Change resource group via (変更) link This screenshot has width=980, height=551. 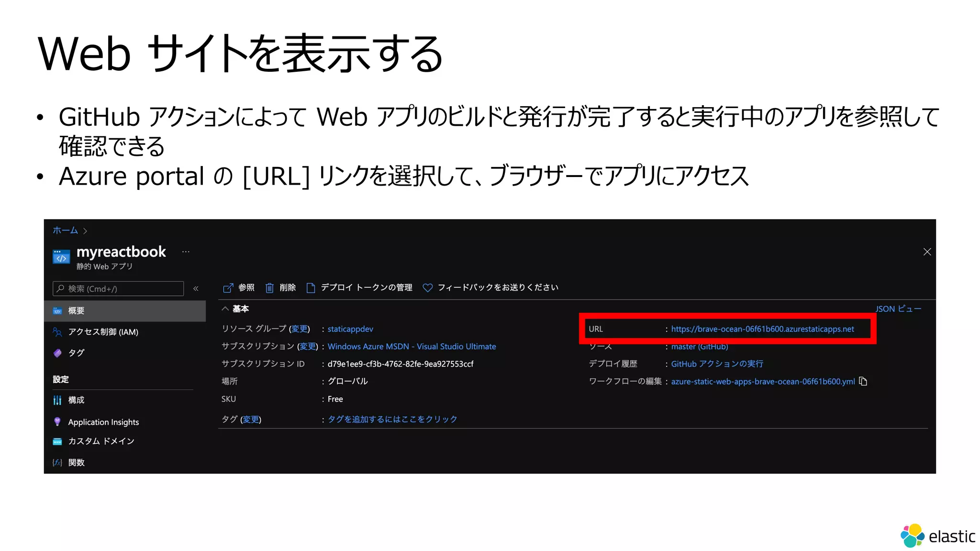(x=300, y=329)
